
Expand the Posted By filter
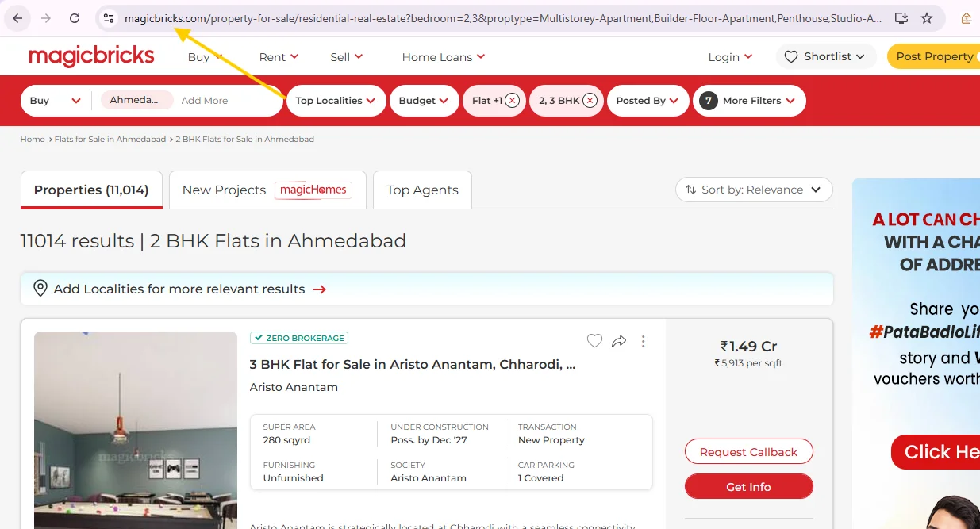(x=647, y=101)
